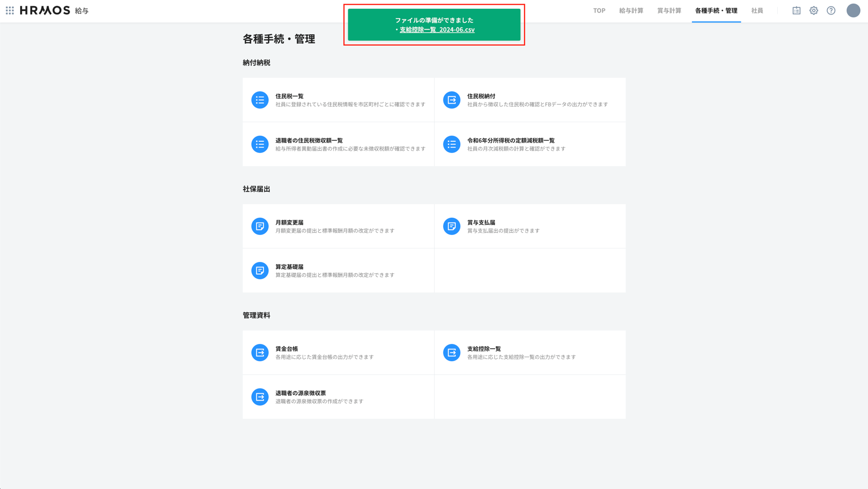868x489 pixels.
Task: Open settings gear icon
Action: tap(813, 10)
